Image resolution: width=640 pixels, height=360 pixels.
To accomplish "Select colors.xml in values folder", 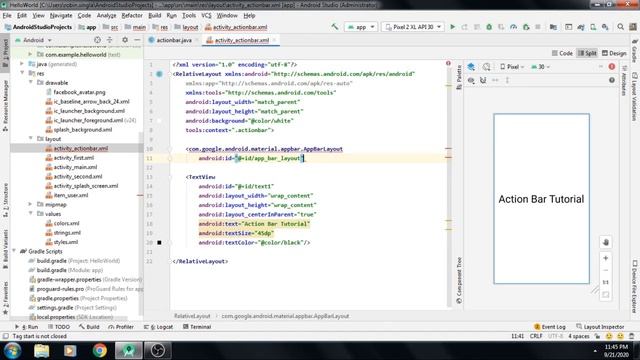I will pyautogui.click(x=67, y=223).
